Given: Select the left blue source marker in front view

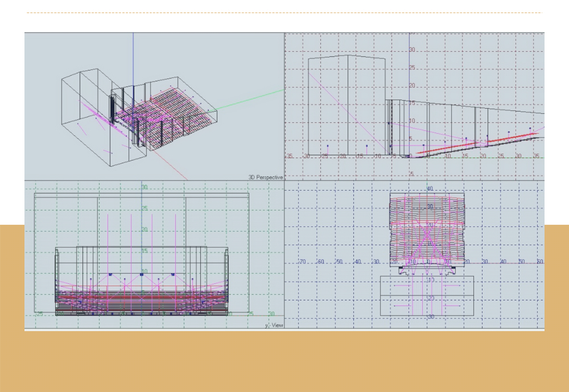Looking at the screenshot, I should pos(110,274).
